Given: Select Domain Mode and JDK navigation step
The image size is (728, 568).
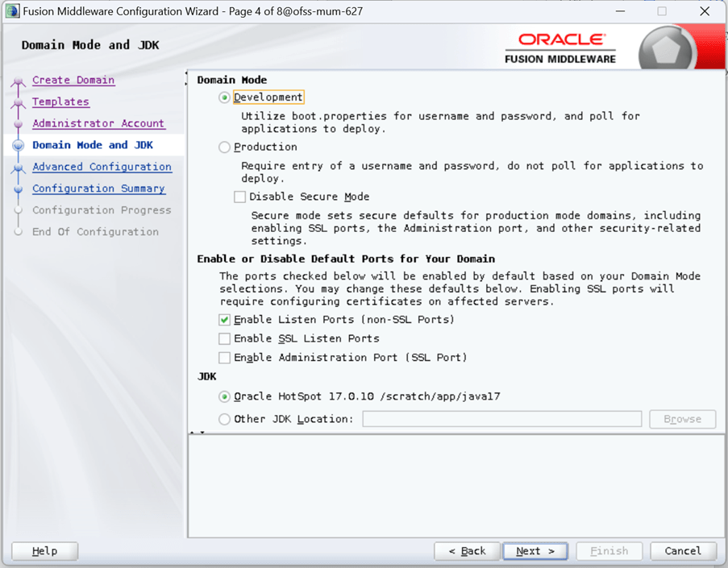Looking at the screenshot, I should pos(93,145).
